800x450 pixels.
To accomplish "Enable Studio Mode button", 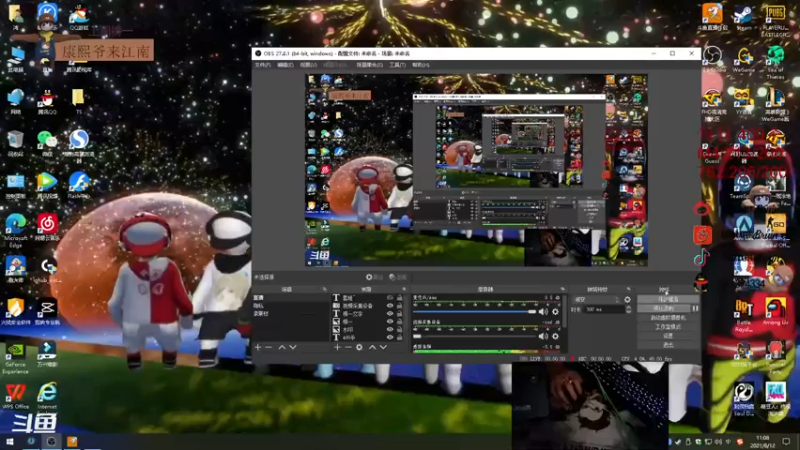I will click(x=668, y=327).
